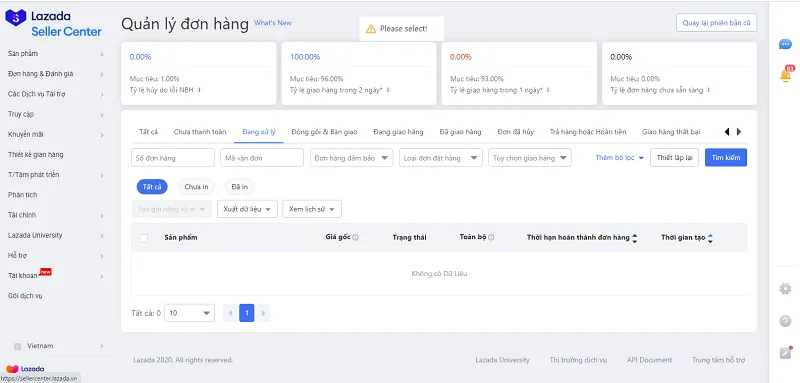
Task: Click info icon for giao hàng trong 2 ngày
Action: 388,90
